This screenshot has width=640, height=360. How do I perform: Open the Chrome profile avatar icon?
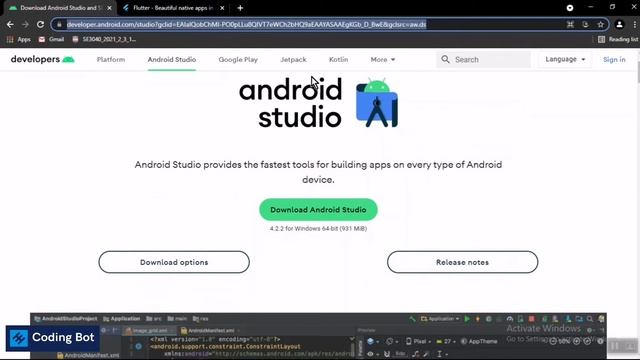click(619, 24)
